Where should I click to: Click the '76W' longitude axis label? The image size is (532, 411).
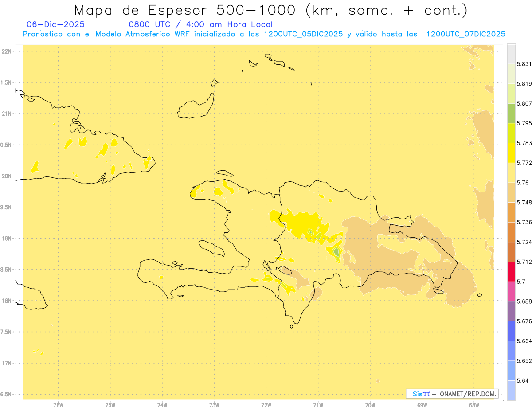pyautogui.click(x=58, y=405)
